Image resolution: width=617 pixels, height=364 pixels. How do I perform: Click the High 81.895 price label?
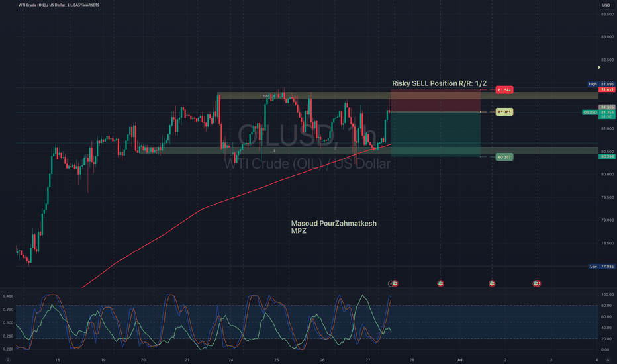tap(601, 84)
